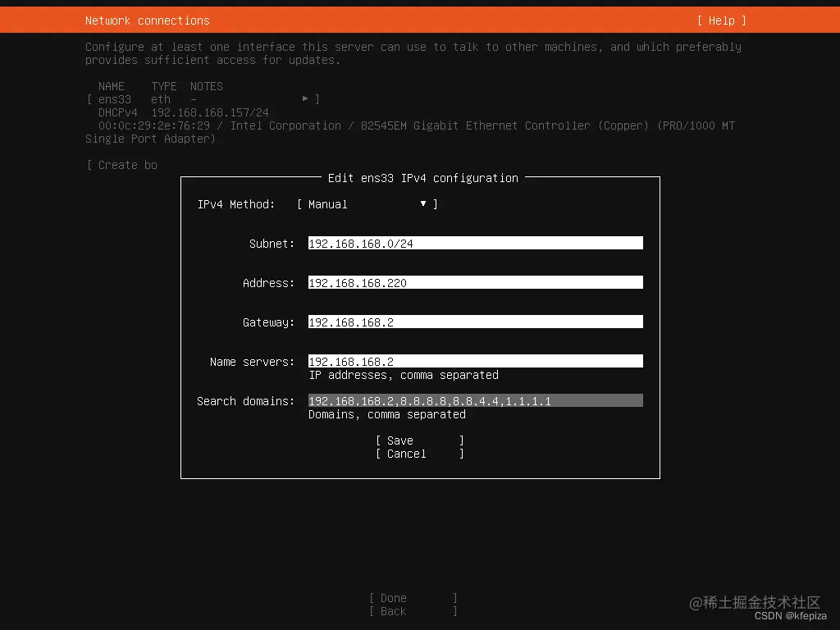The width and height of the screenshot is (840, 630).
Task: Click the DHCPv4 192.168.168.157/24 line
Action: click(x=183, y=112)
